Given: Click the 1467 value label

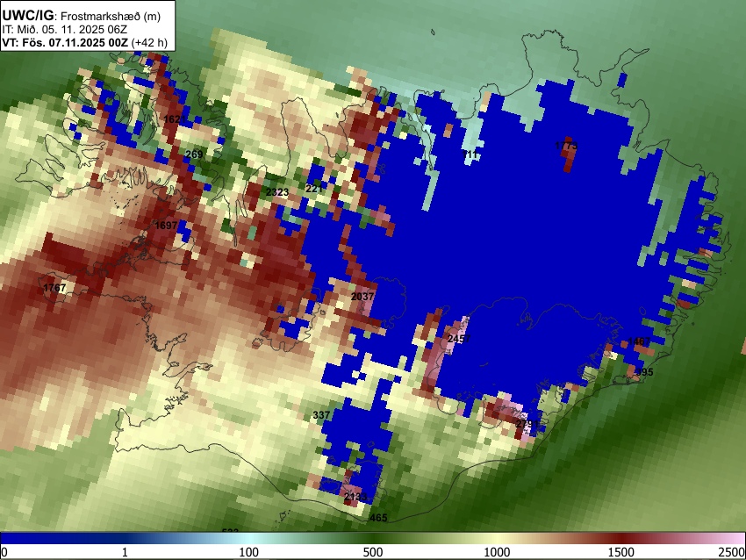Looking at the screenshot, I should point(640,341).
